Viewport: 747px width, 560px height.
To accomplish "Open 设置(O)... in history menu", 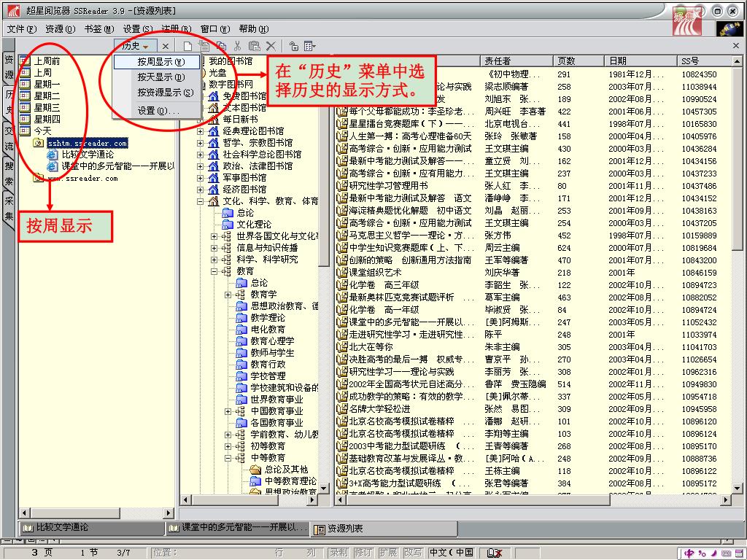I will coord(157,111).
